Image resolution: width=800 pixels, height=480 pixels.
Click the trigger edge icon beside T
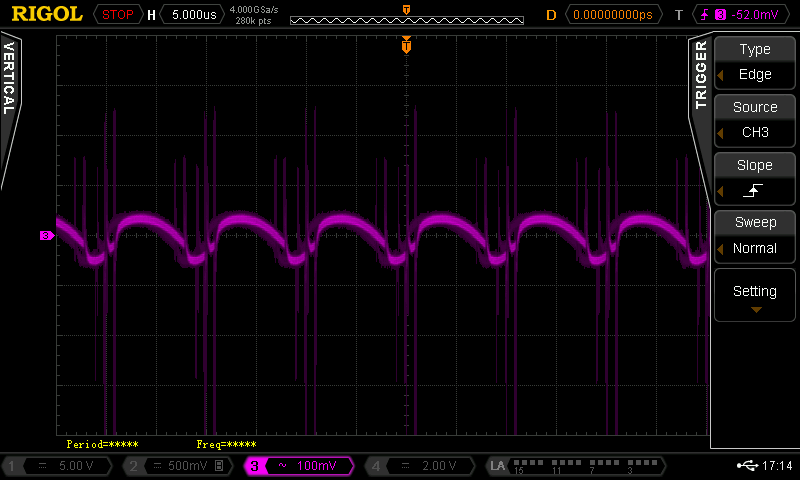coord(705,14)
